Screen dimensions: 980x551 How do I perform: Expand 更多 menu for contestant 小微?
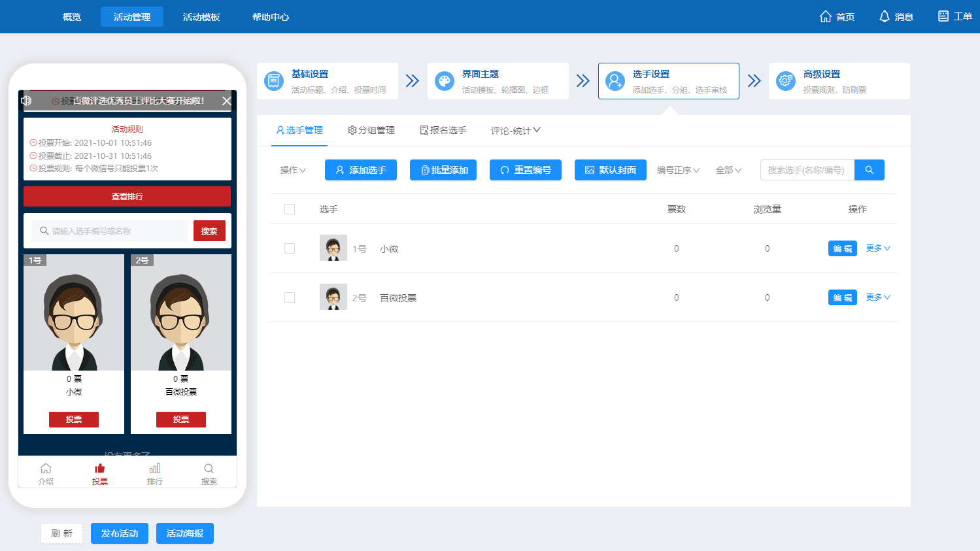[x=878, y=248]
